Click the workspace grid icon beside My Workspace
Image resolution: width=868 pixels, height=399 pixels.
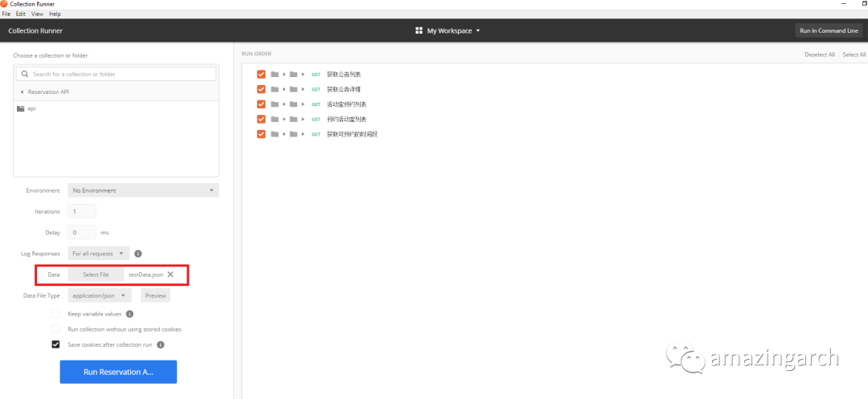click(419, 31)
